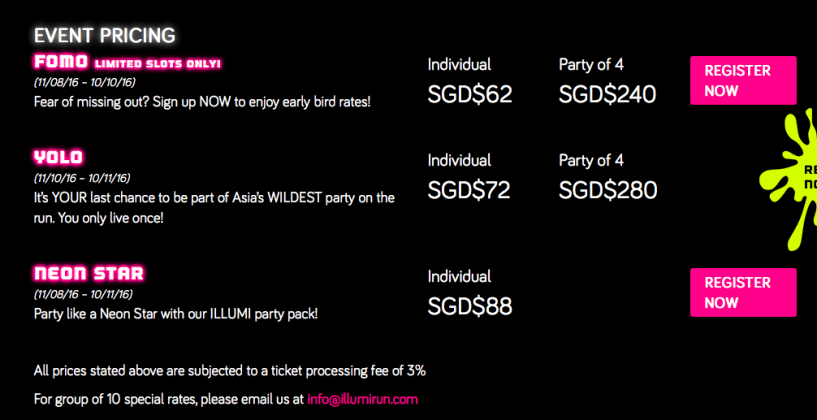The image size is (817, 420).
Task: Click the YOLO neon heading
Action: click(x=58, y=158)
